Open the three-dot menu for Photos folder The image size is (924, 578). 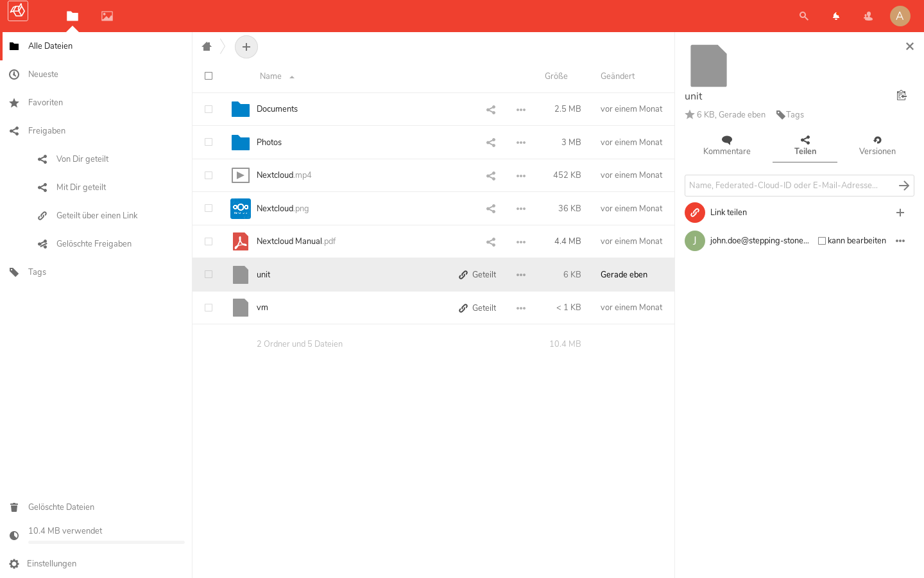(x=521, y=143)
